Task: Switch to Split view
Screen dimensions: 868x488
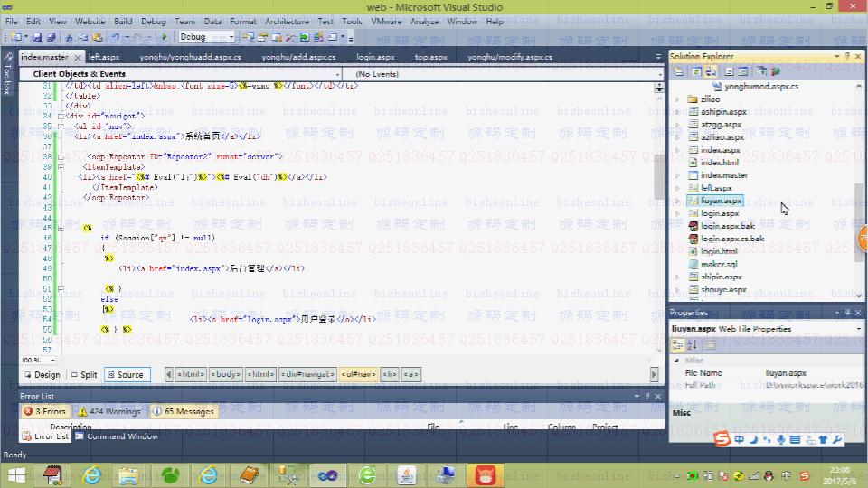Action: [84, 374]
